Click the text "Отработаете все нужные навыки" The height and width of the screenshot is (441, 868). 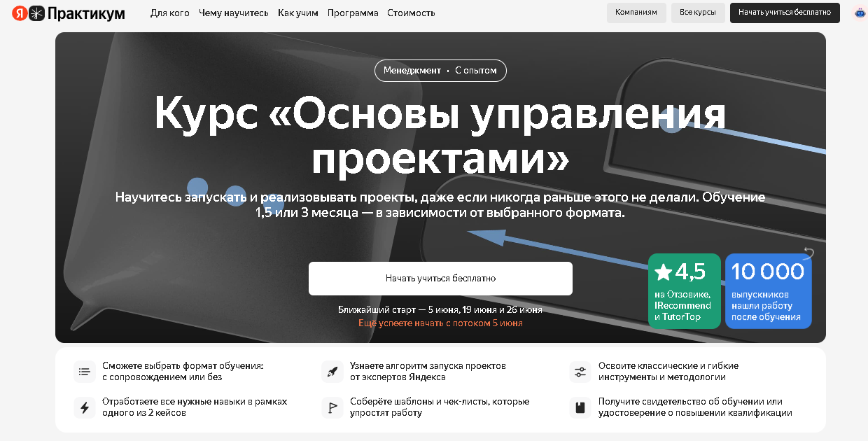174,402
